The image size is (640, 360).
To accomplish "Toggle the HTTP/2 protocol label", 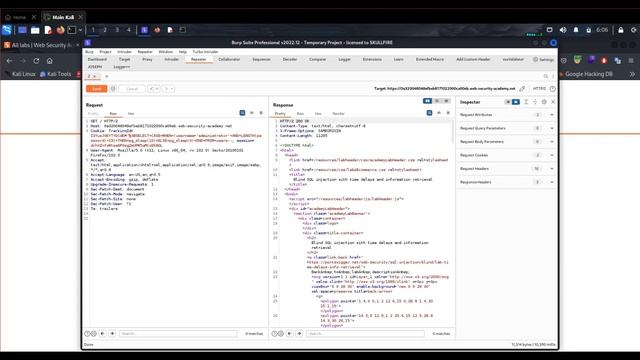I will (539, 89).
